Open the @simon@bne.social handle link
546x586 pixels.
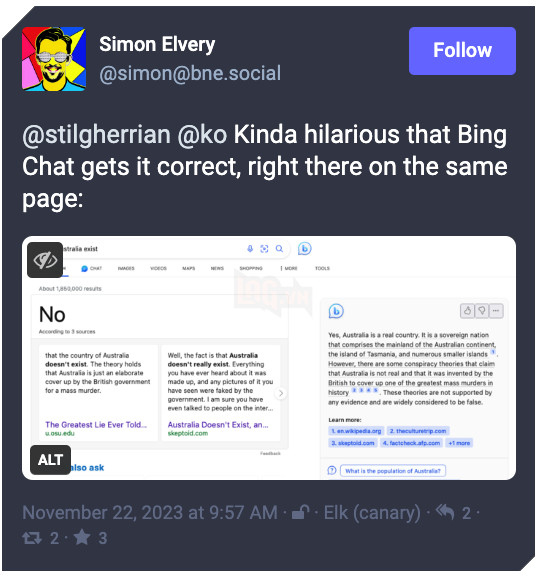pyautogui.click(x=190, y=73)
